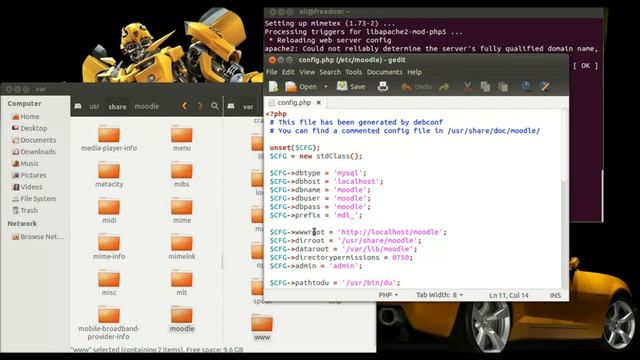This screenshot has height=360, width=640.
Task: Select the config.php document tab
Action: [x=294, y=102]
